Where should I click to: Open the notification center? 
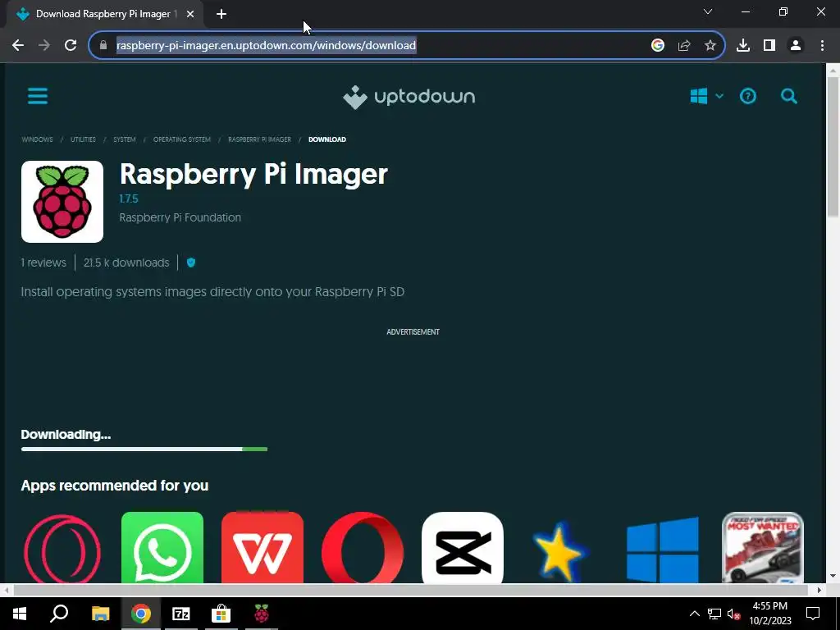click(813, 614)
